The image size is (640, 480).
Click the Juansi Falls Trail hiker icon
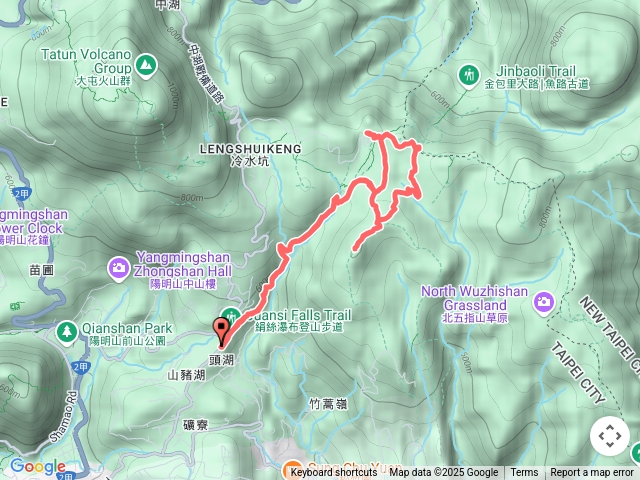pyautogui.click(x=231, y=315)
